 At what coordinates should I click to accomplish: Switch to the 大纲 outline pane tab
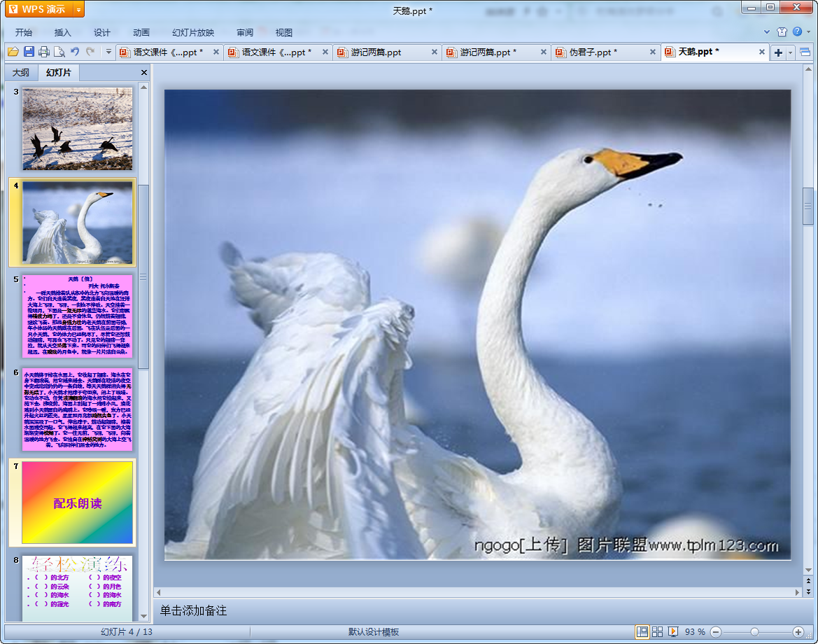pyautogui.click(x=21, y=73)
